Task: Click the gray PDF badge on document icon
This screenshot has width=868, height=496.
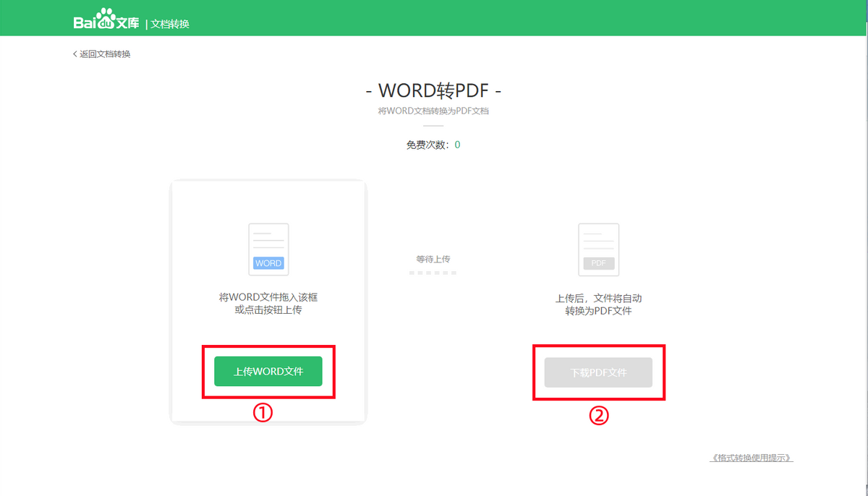Action: [598, 263]
